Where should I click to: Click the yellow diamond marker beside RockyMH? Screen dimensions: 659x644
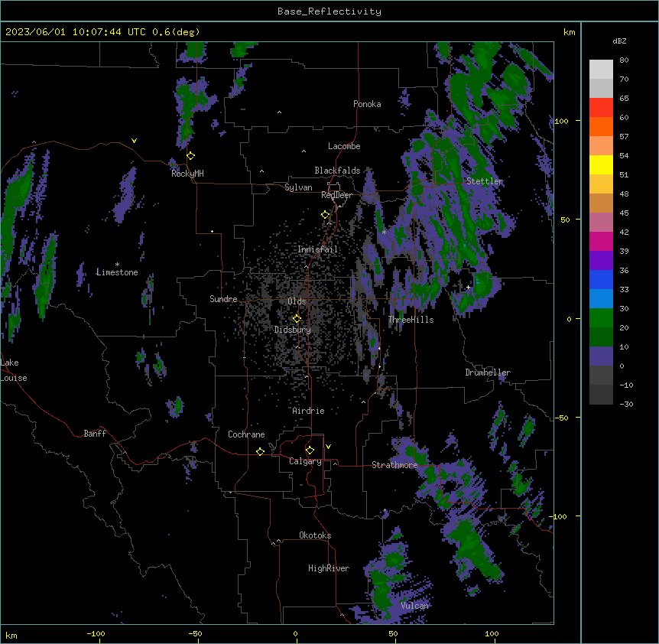tap(191, 156)
